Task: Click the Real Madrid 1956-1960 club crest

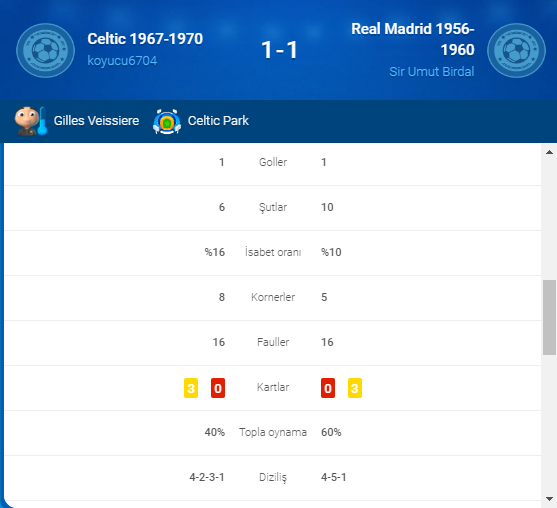Action: pos(516,50)
